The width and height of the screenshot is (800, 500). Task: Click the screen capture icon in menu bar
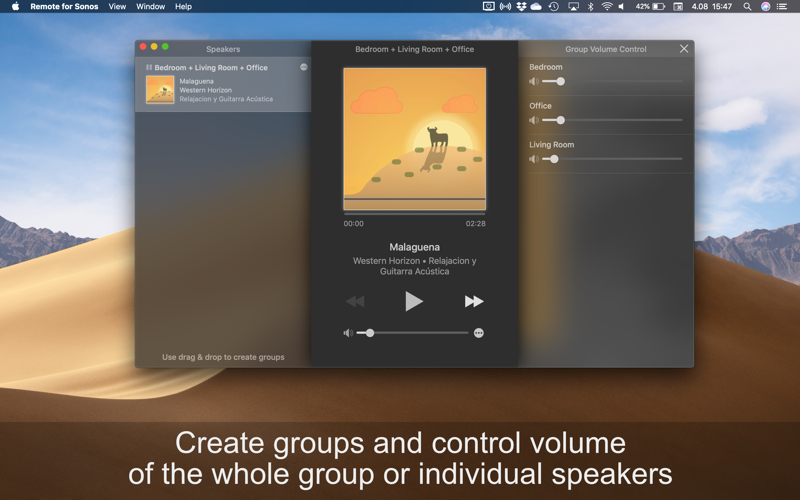(x=489, y=7)
